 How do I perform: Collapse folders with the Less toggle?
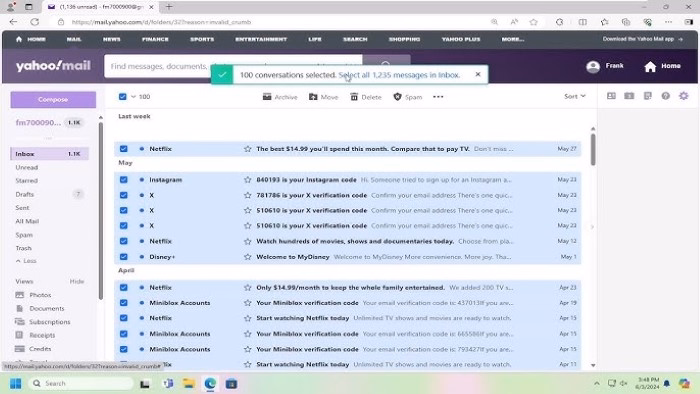(26, 261)
